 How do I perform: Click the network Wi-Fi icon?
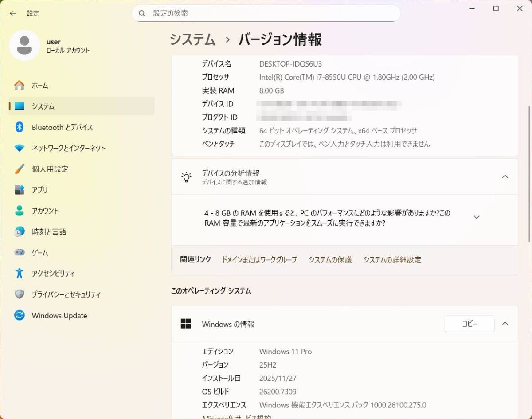click(19, 148)
